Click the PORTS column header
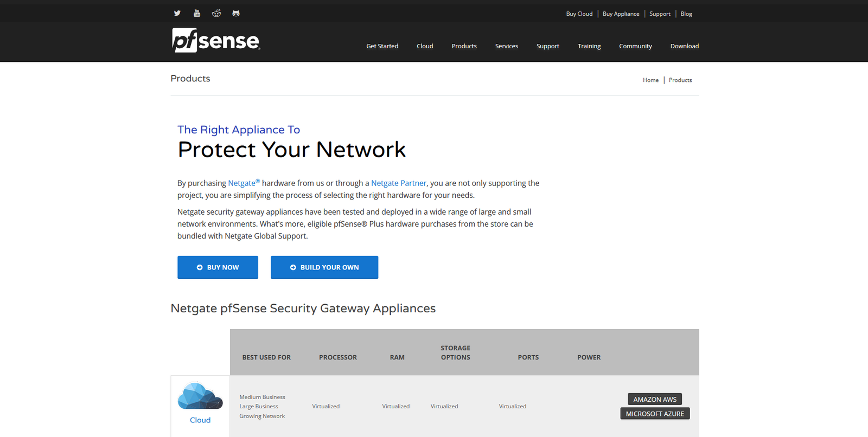The image size is (868, 437). pyautogui.click(x=528, y=357)
